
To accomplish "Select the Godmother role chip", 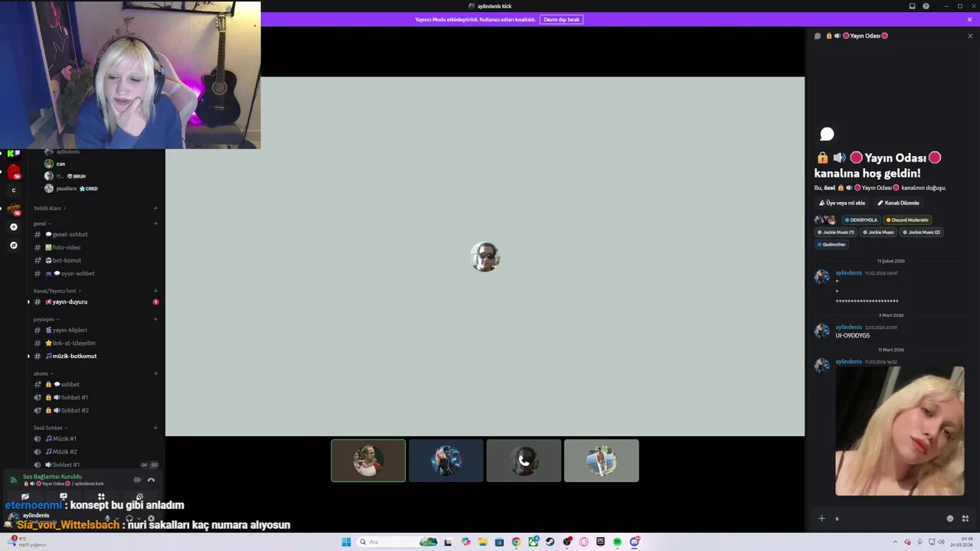I will pos(831,244).
